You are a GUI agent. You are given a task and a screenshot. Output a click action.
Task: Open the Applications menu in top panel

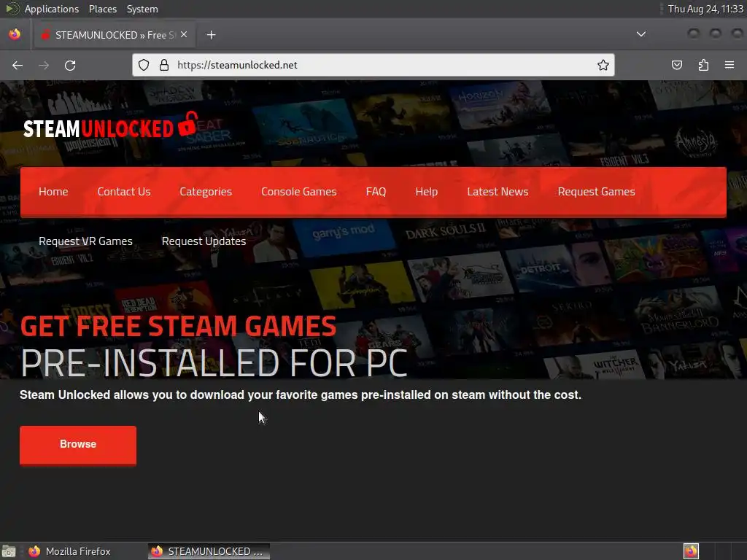pos(52,9)
